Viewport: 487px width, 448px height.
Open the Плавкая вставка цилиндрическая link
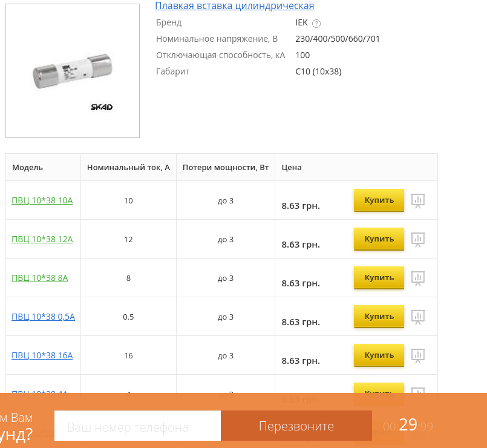pyautogui.click(x=235, y=5)
